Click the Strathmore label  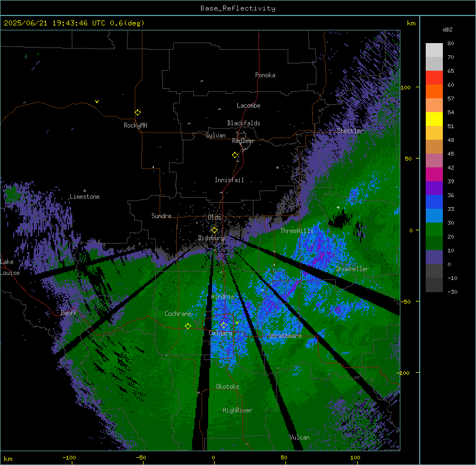click(285, 336)
